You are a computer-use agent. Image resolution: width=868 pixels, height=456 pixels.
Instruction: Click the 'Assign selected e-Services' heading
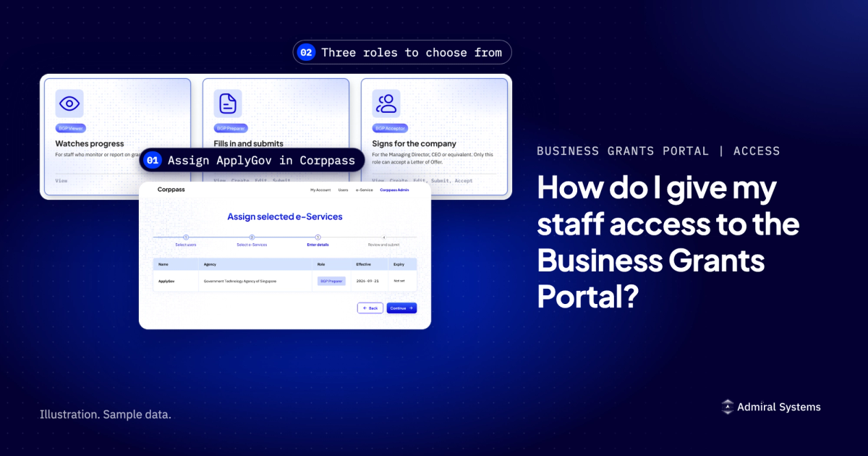click(x=285, y=216)
